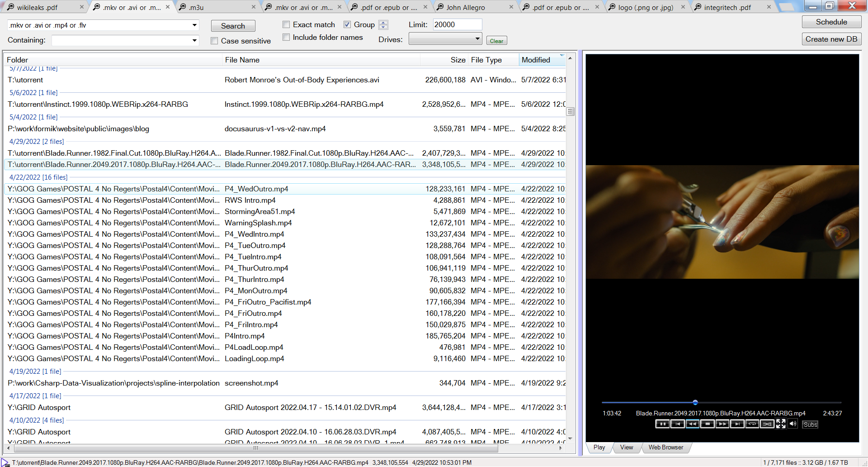This screenshot has height=467, width=868.
Task: Tick Include folder names checkbox
Action: click(x=286, y=37)
